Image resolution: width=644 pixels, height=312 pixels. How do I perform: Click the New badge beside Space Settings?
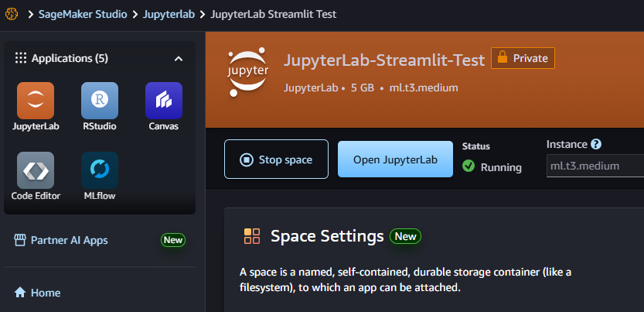coord(405,236)
